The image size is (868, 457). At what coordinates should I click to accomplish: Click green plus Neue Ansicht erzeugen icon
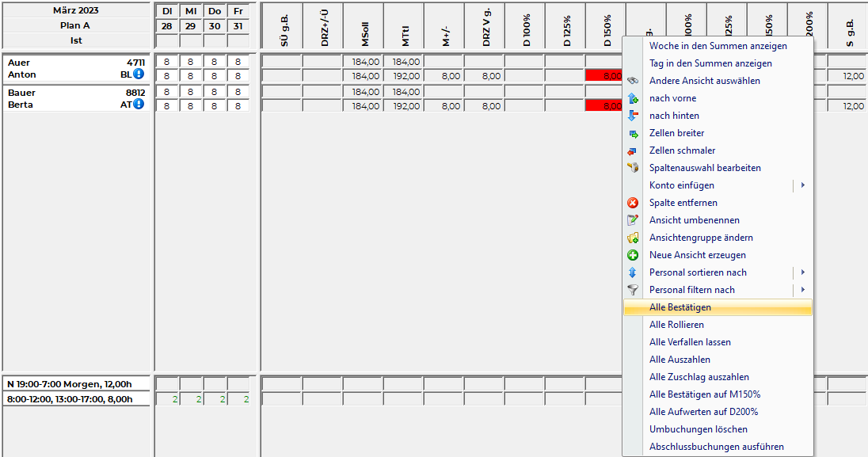pyautogui.click(x=633, y=255)
